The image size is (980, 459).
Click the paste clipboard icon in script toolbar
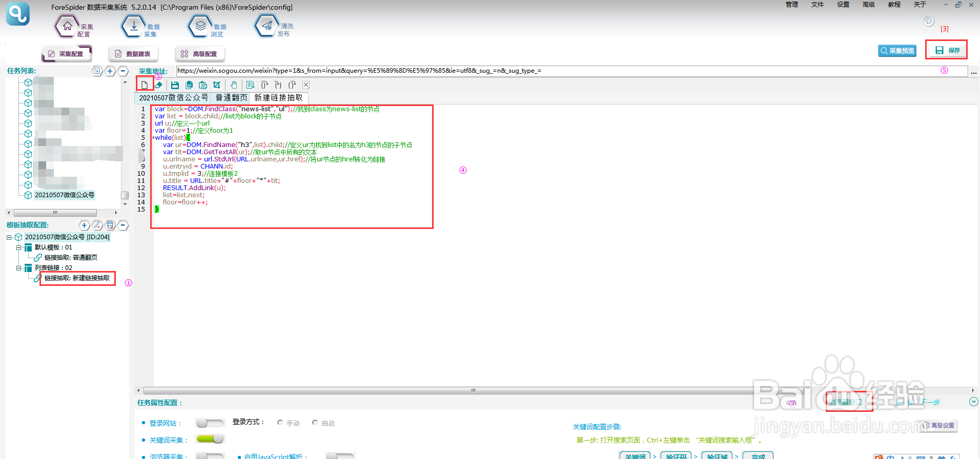click(x=203, y=85)
